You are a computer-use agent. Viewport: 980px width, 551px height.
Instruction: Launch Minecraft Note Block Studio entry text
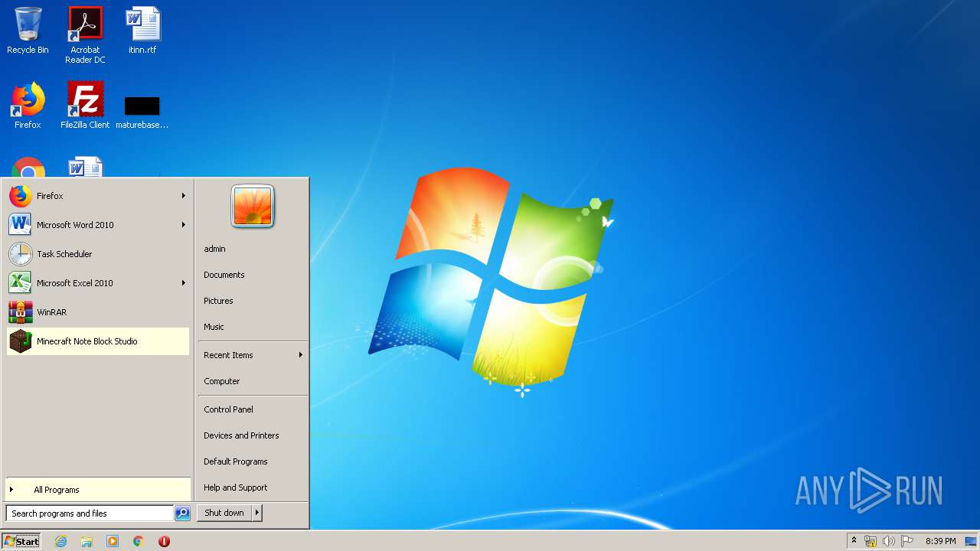pos(87,341)
